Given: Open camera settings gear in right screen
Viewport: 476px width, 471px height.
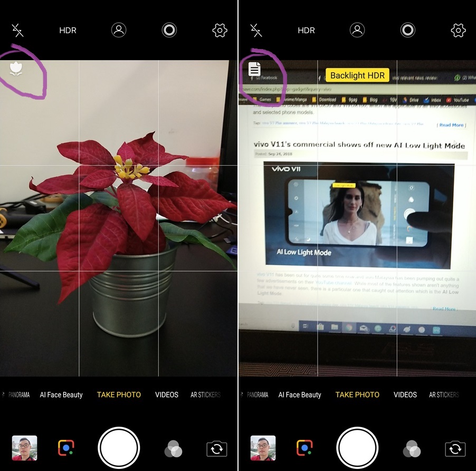Looking at the screenshot, I should (x=459, y=31).
